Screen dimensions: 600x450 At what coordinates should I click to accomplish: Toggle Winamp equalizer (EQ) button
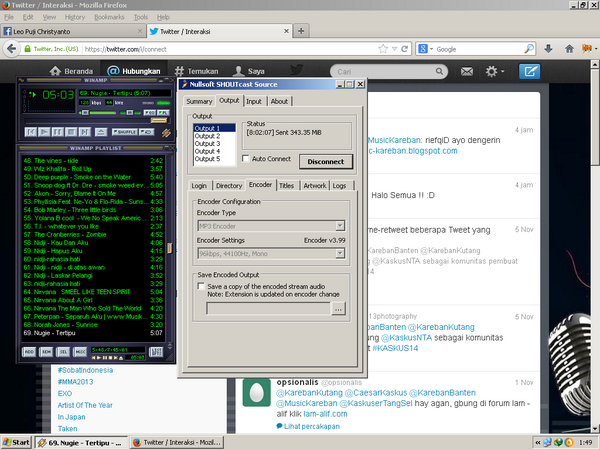coord(149,112)
